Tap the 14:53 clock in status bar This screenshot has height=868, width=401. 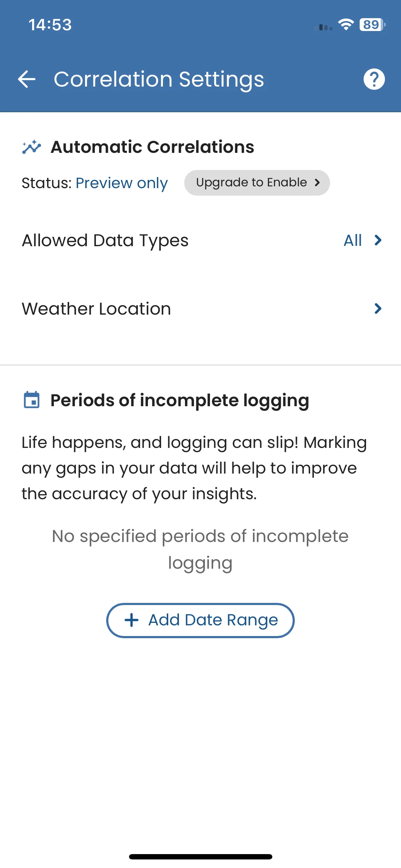(50, 25)
